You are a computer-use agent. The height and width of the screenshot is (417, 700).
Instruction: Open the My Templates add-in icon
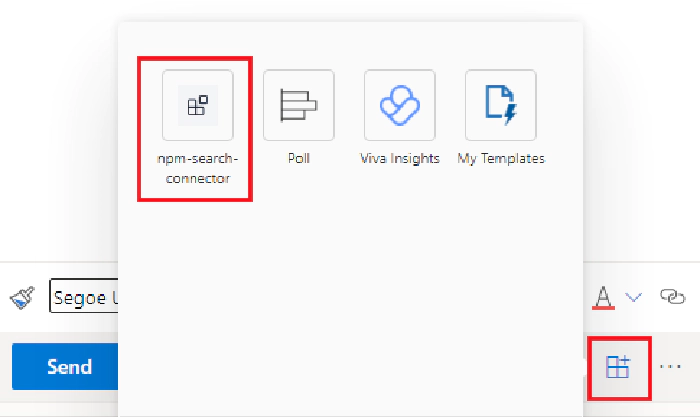point(500,105)
